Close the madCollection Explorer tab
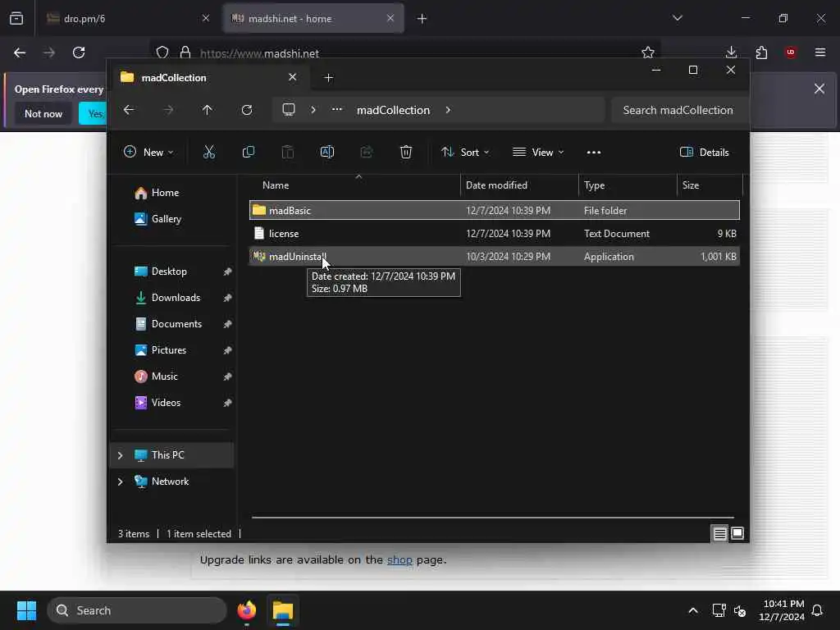The height and width of the screenshot is (630, 840). [x=293, y=77]
